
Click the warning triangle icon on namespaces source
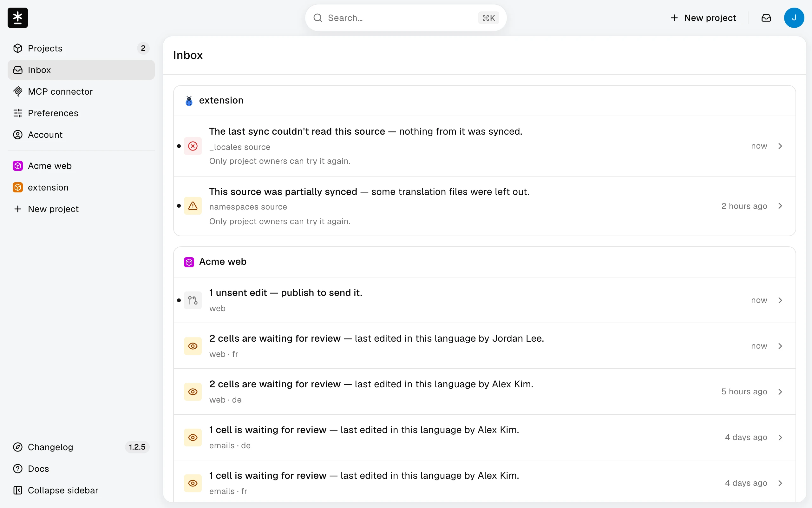193,206
